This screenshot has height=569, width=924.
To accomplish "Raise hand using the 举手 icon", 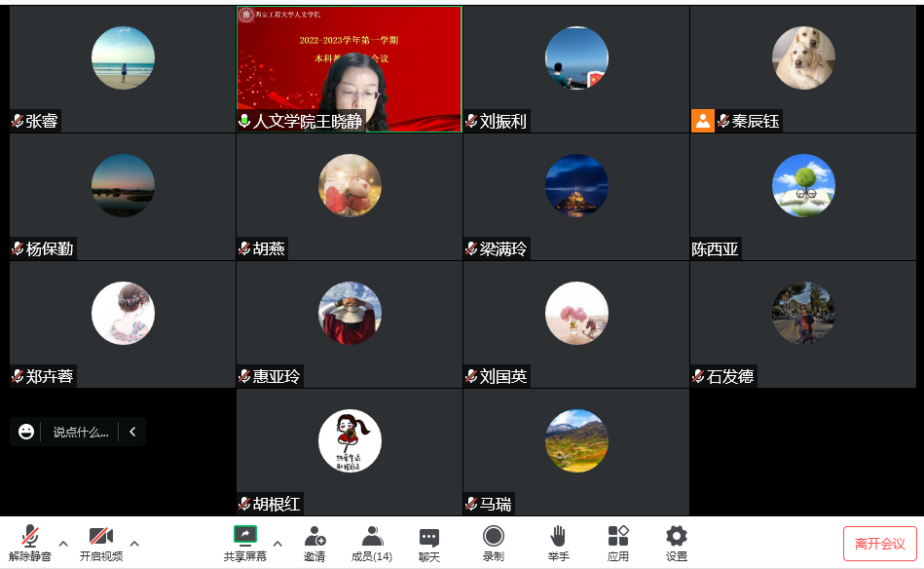I will [x=558, y=543].
